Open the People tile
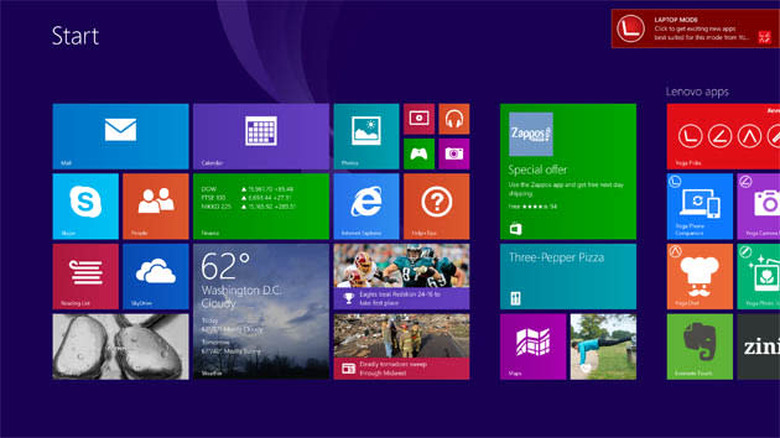 click(x=156, y=206)
